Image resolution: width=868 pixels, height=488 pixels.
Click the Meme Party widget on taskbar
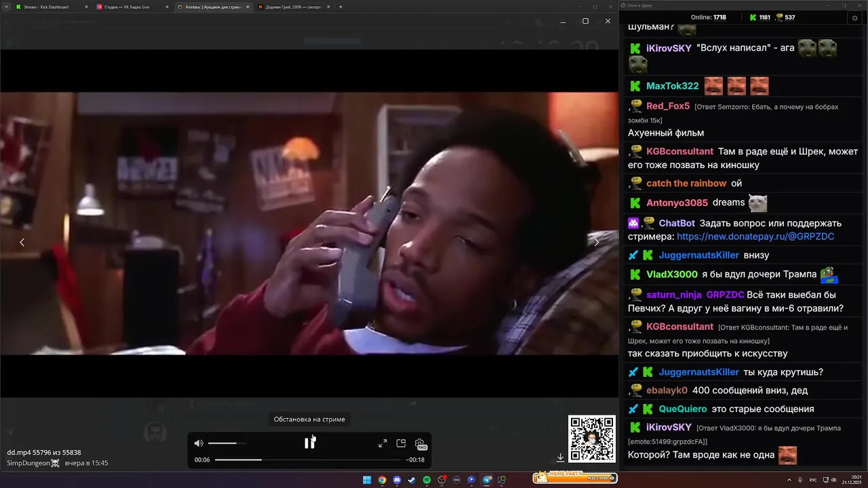(575, 478)
